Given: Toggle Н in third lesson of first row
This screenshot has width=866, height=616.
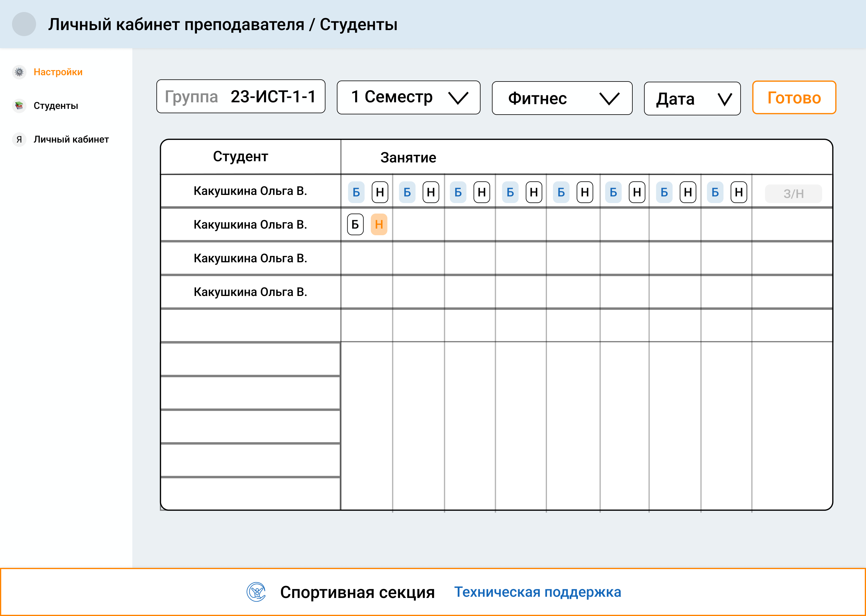Looking at the screenshot, I should tap(481, 192).
